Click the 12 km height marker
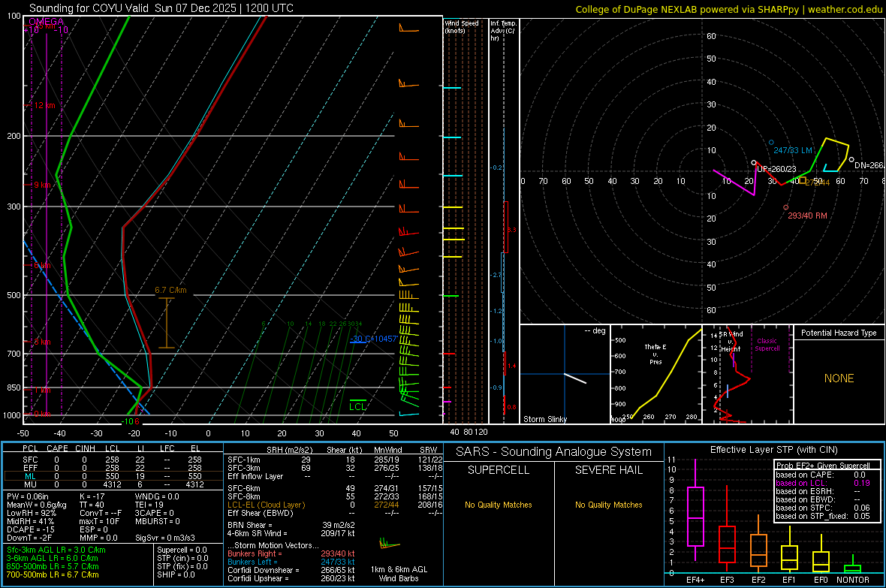Screen dimensions: 886x588 (x=44, y=105)
